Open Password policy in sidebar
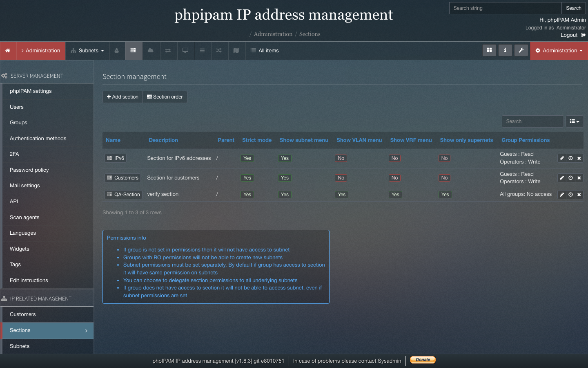 click(x=29, y=170)
